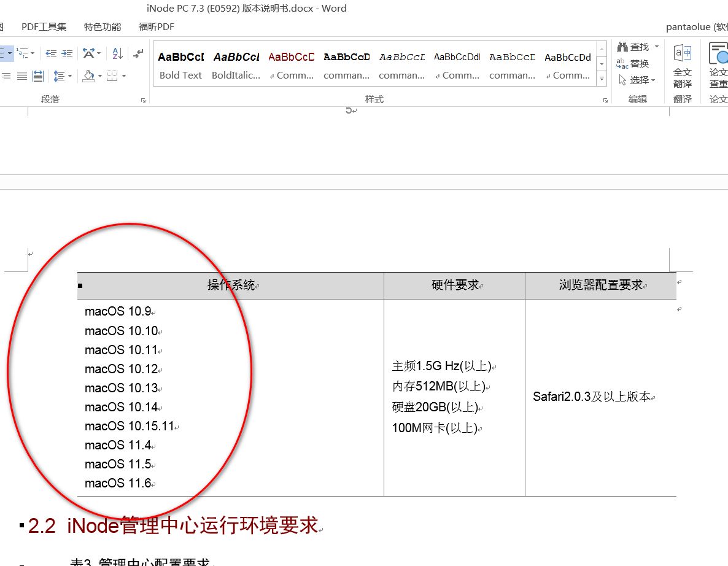This screenshot has width=728, height=566.
Task: Apply the Bold Text style
Action: (180, 66)
